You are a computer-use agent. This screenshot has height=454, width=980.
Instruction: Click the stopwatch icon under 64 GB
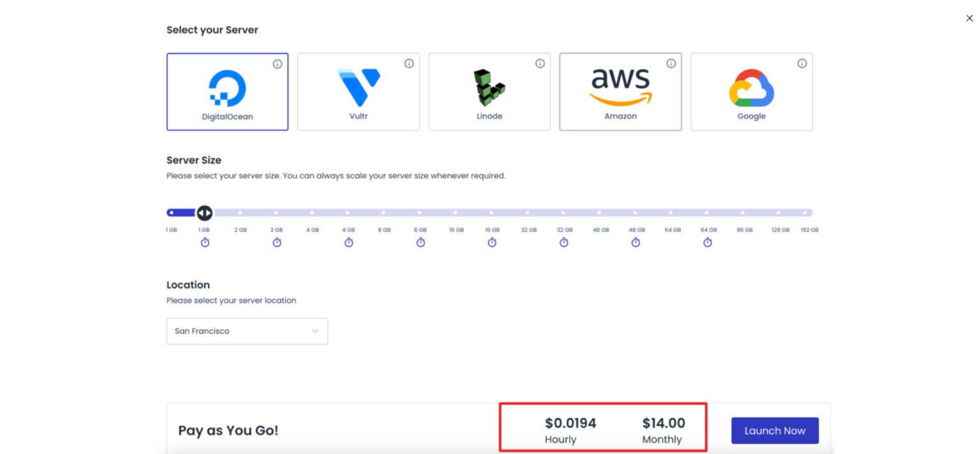[708, 243]
